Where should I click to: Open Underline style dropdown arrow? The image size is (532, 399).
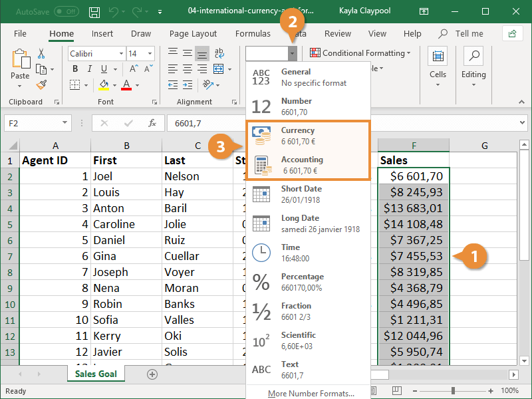coord(115,69)
